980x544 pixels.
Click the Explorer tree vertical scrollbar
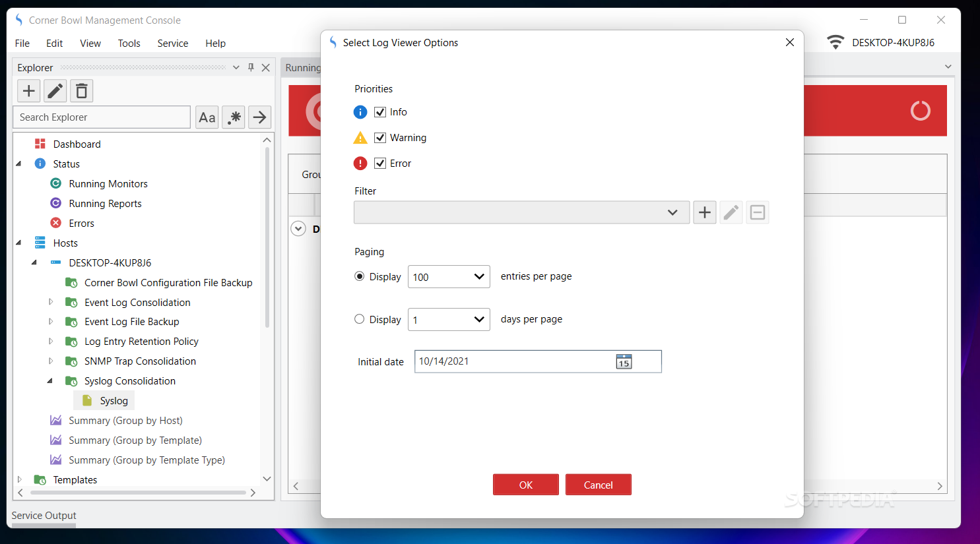[x=267, y=237]
